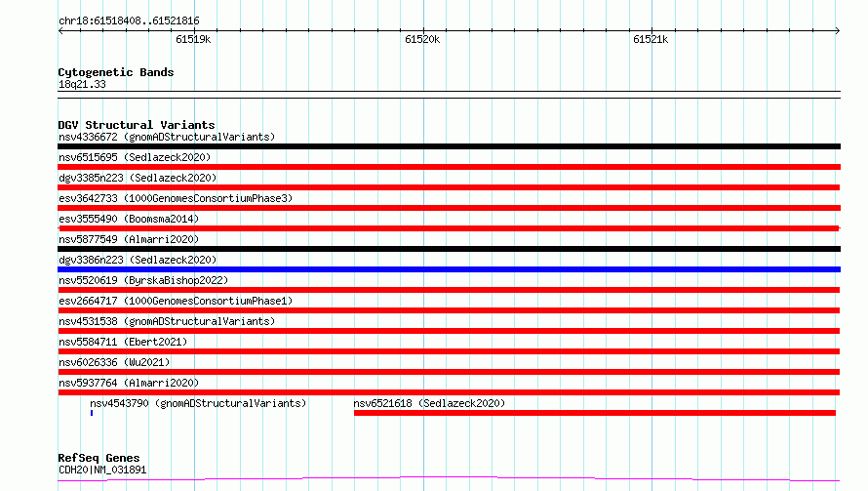
Task: Open nsv5520619 (ByrskaBishop2022) label
Action: (143, 280)
